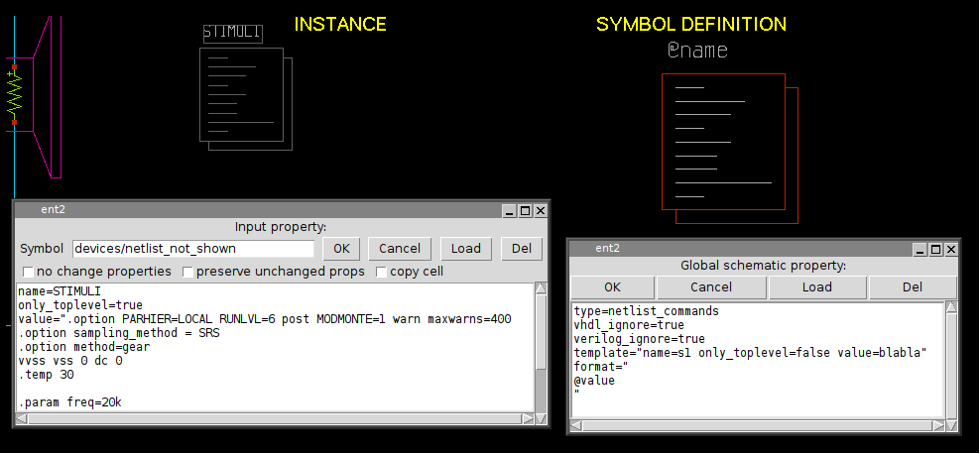Close the Input property dialog window
Screen dimensions: 980x454
pos(540,210)
